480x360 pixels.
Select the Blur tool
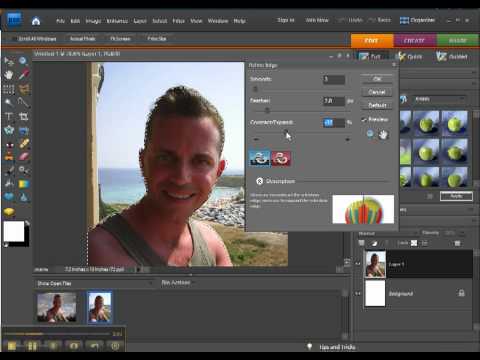pyautogui.click(x=24, y=197)
